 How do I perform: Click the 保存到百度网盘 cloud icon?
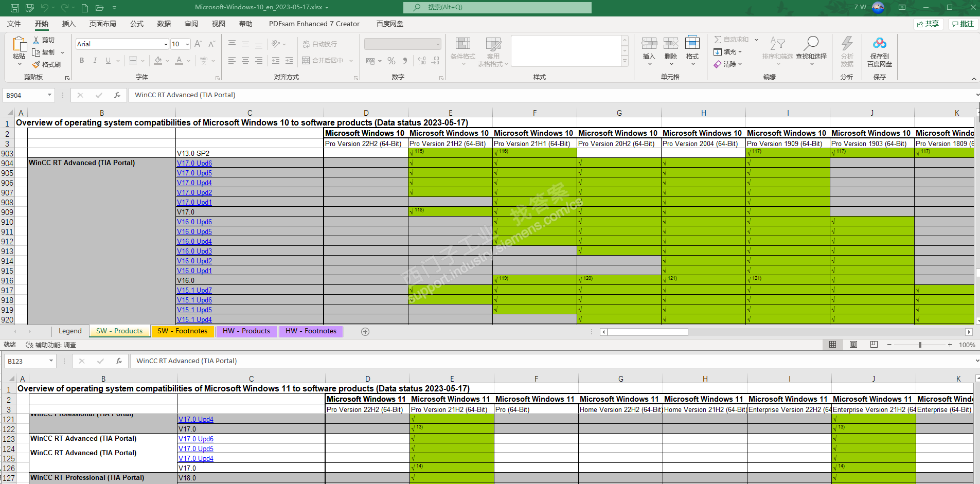[880, 43]
